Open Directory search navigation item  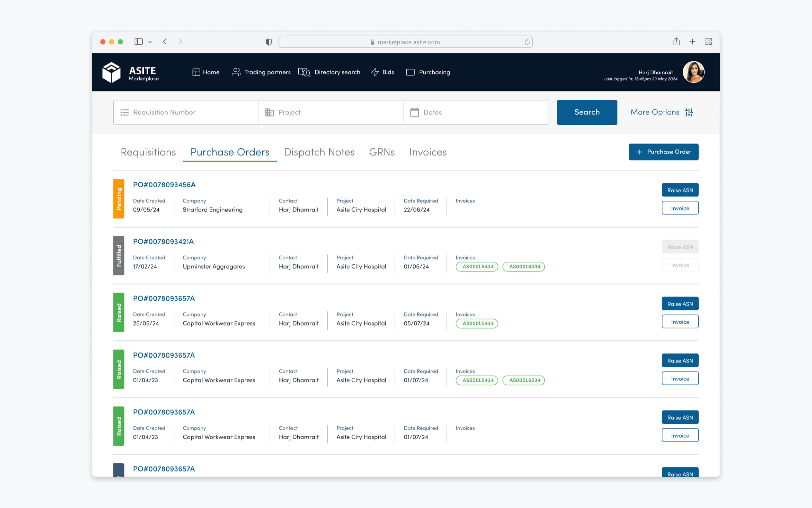pos(329,72)
